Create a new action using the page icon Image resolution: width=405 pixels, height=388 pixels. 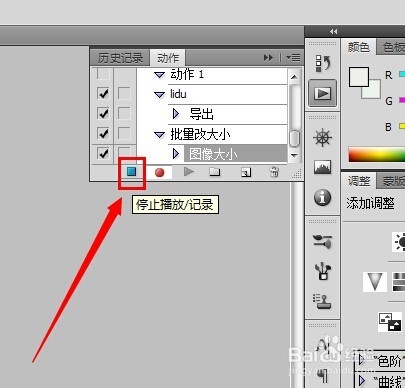pyautogui.click(x=246, y=172)
